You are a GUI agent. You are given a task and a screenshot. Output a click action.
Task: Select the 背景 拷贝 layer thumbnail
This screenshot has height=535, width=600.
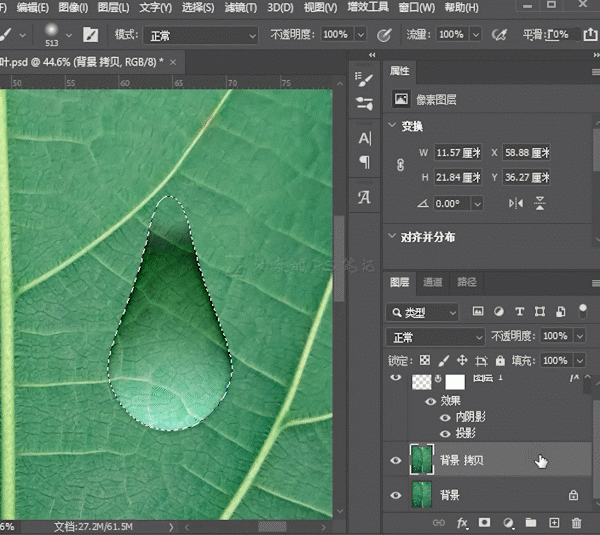click(422, 460)
